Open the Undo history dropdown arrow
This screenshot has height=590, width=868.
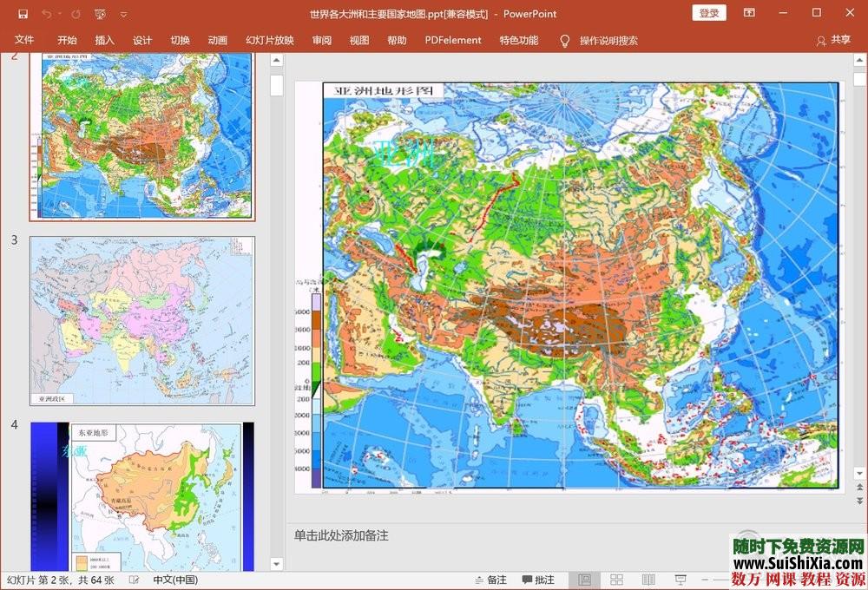(59, 14)
